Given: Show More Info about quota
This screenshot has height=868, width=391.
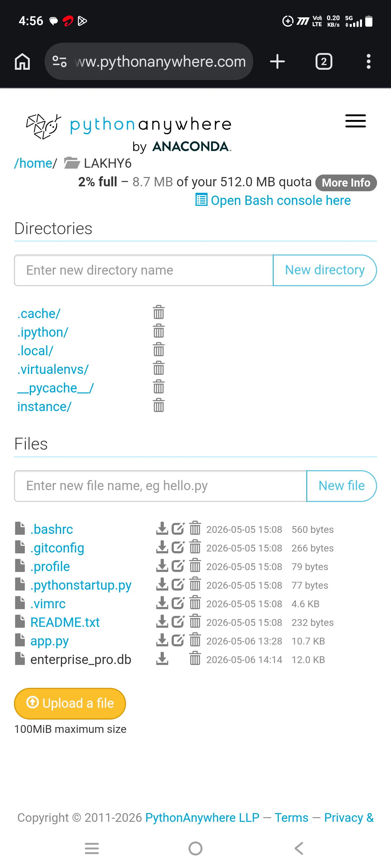Looking at the screenshot, I should pyautogui.click(x=346, y=183).
